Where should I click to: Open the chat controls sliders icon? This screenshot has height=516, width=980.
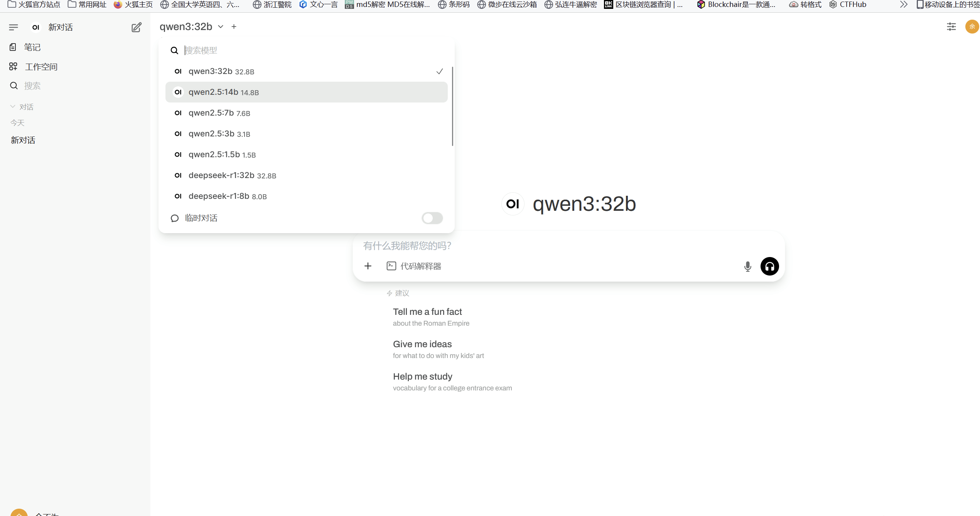[951, 27]
